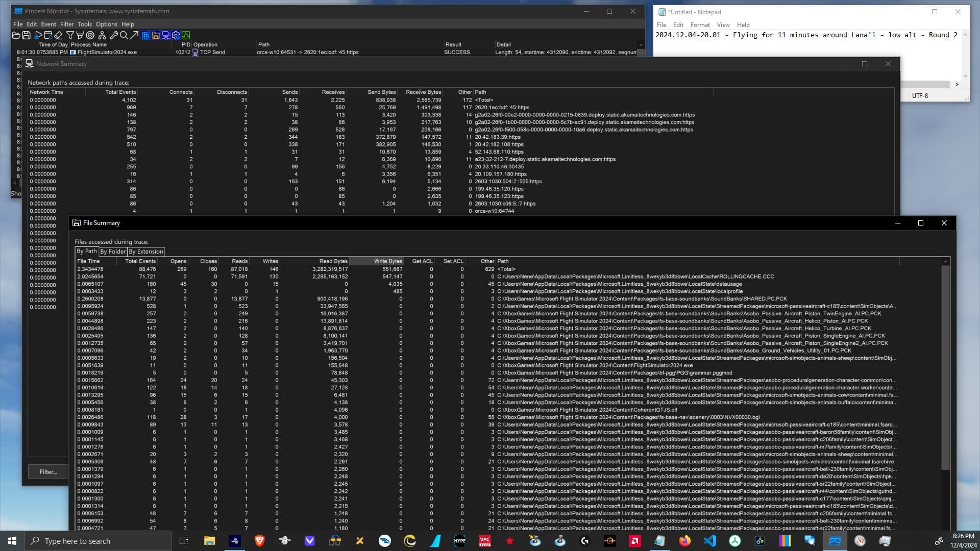The height and width of the screenshot is (551, 980).
Task: Open the Filter funnel tool
Action: (x=70, y=35)
